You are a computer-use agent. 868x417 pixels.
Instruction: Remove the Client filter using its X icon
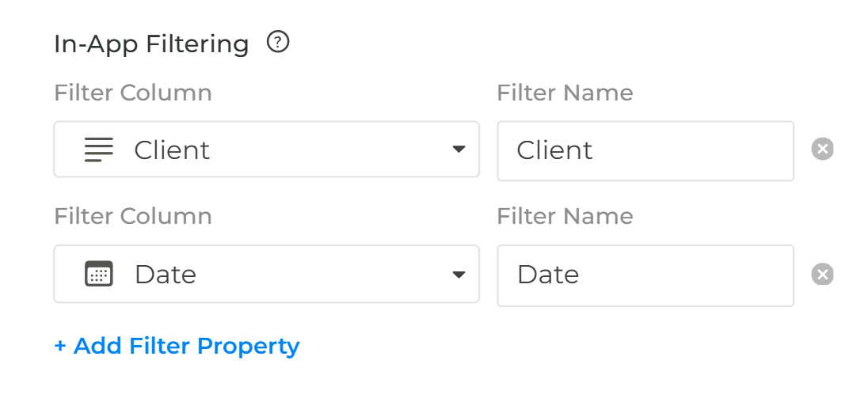[x=823, y=149]
